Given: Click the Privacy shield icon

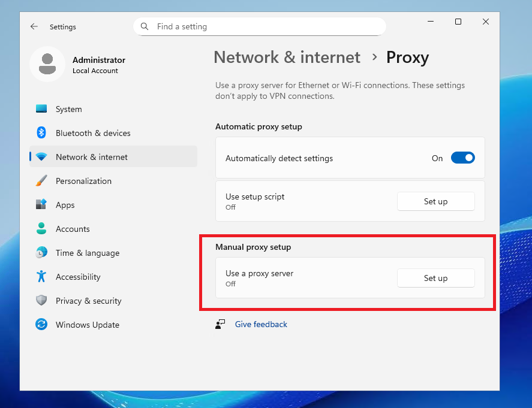Looking at the screenshot, I should pos(41,300).
